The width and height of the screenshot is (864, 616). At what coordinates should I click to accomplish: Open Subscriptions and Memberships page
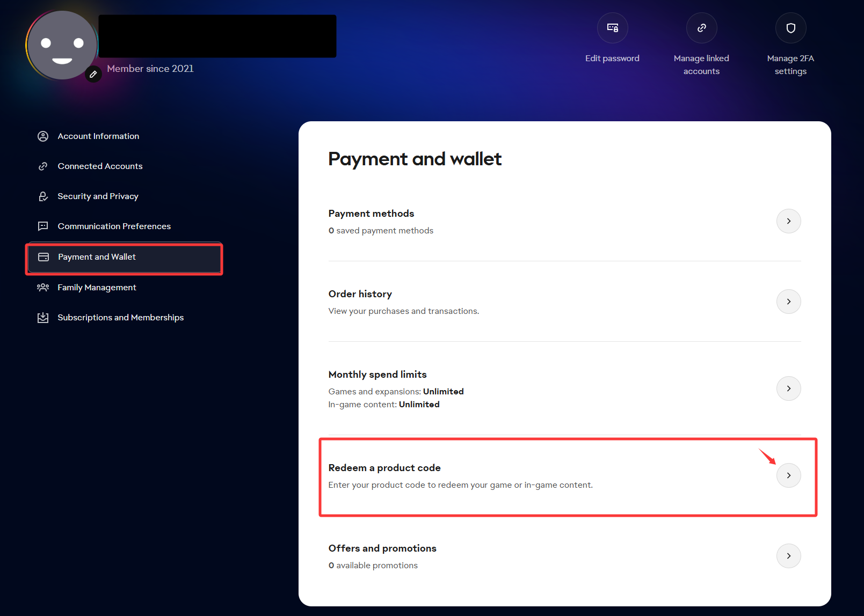[x=121, y=318]
